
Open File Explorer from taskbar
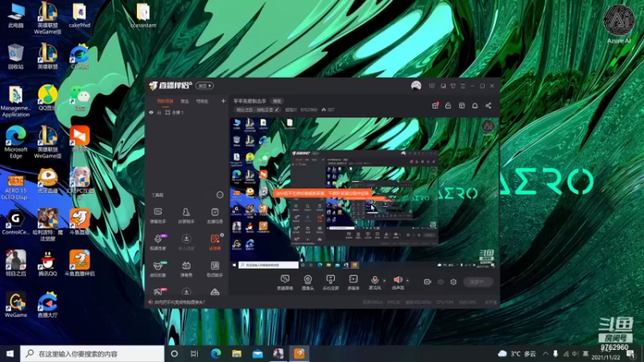[x=237, y=353]
